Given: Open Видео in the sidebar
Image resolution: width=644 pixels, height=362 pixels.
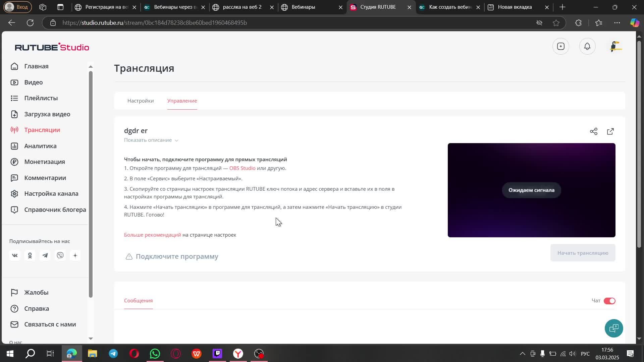Looking at the screenshot, I should click(x=33, y=82).
